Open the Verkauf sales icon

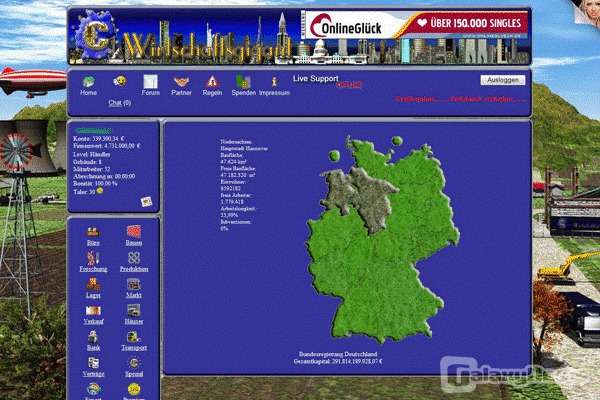point(93,310)
